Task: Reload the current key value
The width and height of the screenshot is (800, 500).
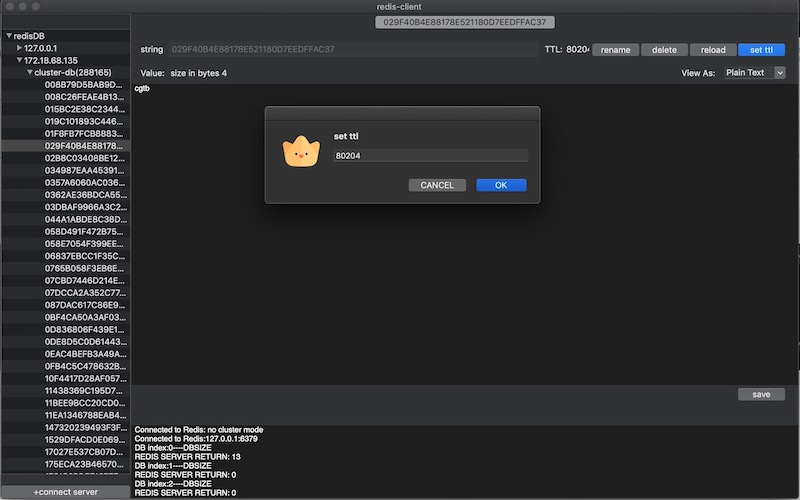Action: coord(712,49)
